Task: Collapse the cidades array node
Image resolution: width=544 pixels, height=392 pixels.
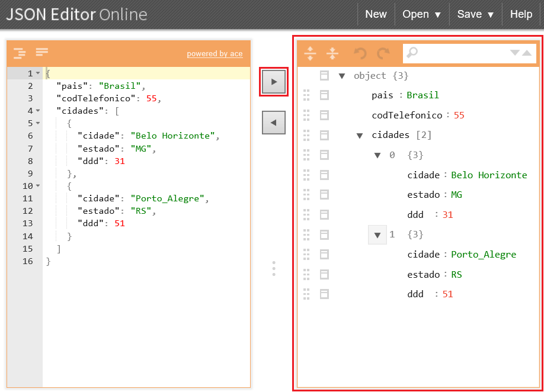Action: (x=360, y=134)
